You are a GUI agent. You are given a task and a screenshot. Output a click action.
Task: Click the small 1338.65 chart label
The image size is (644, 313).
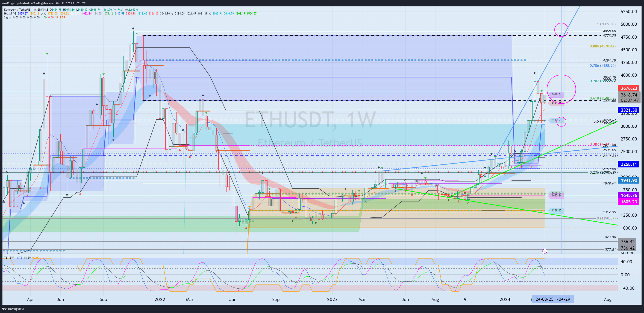point(556,211)
